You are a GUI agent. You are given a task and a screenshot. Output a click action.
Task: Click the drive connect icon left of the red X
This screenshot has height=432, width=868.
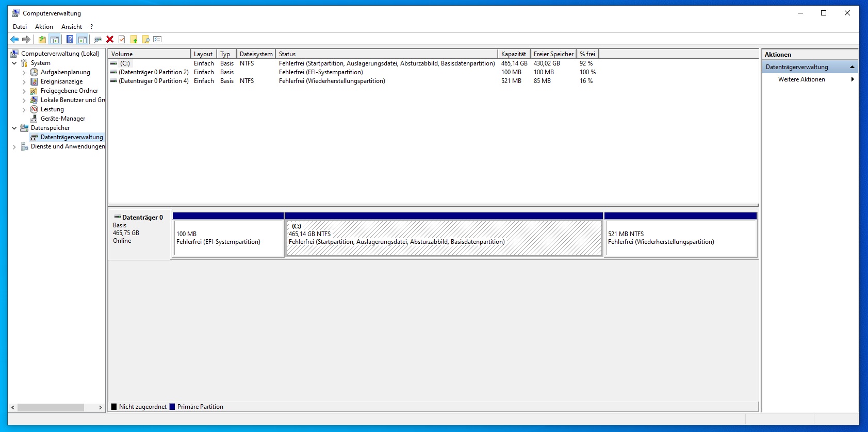tap(97, 39)
